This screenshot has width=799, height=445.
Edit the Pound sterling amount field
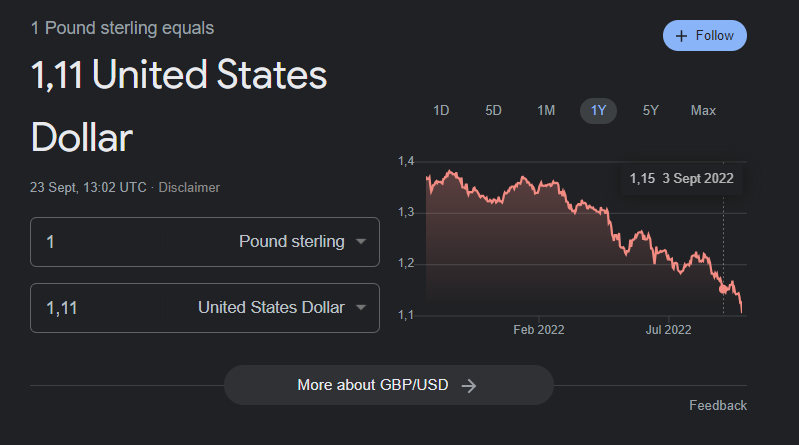click(97, 242)
